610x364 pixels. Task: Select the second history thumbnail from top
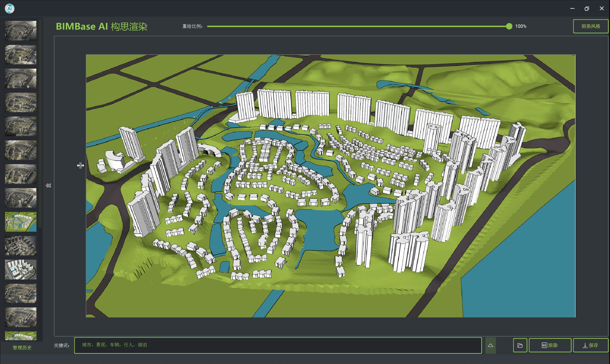(x=21, y=54)
